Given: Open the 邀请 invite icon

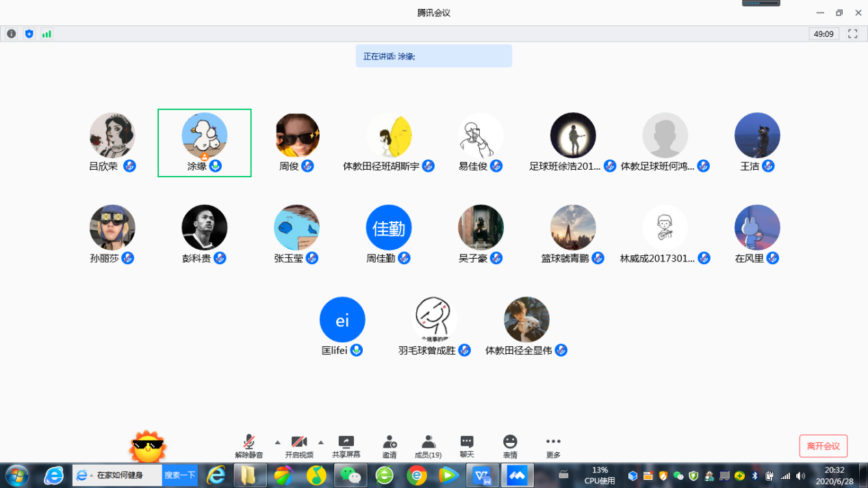Looking at the screenshot, I should [x=390, y=446].
